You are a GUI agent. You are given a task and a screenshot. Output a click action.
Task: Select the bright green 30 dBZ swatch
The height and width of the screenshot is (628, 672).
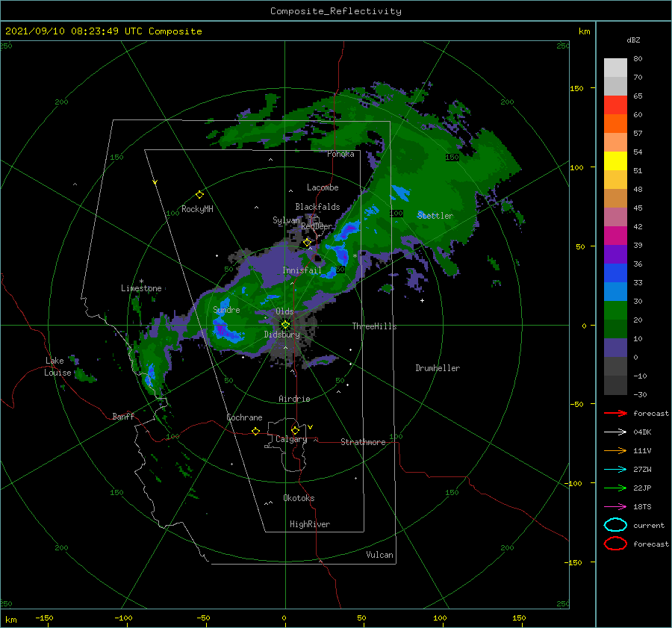(x=615, y=310)
